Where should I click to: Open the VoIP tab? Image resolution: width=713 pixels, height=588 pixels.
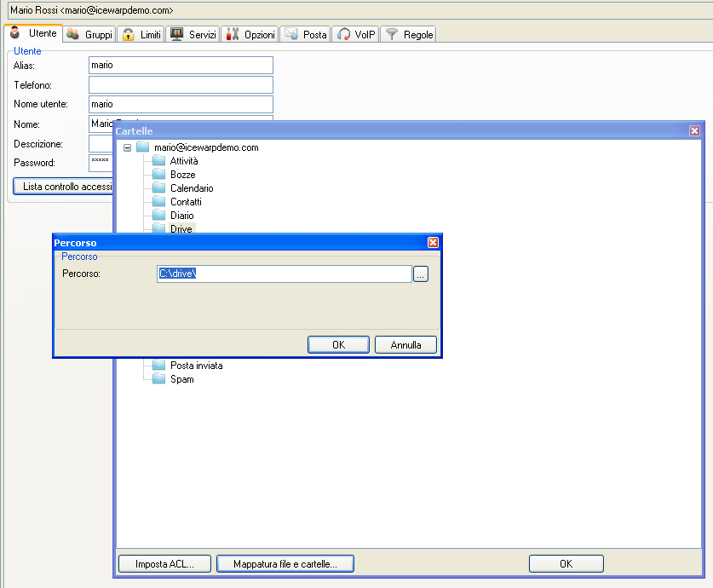point(355,35)
